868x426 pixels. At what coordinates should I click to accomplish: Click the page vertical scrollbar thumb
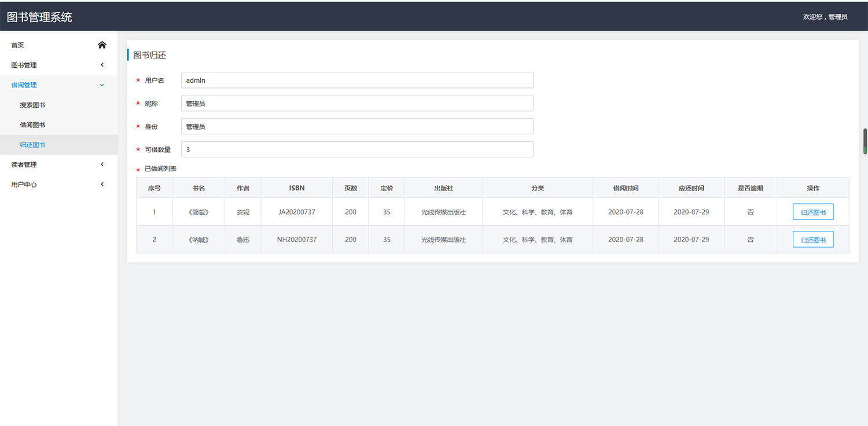(865, 141)
